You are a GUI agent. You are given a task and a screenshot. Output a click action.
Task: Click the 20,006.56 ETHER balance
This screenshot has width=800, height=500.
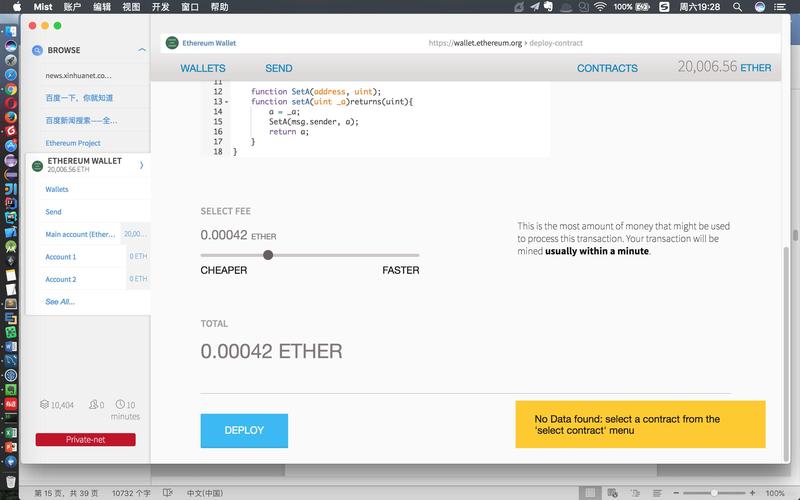pos(724,67)
